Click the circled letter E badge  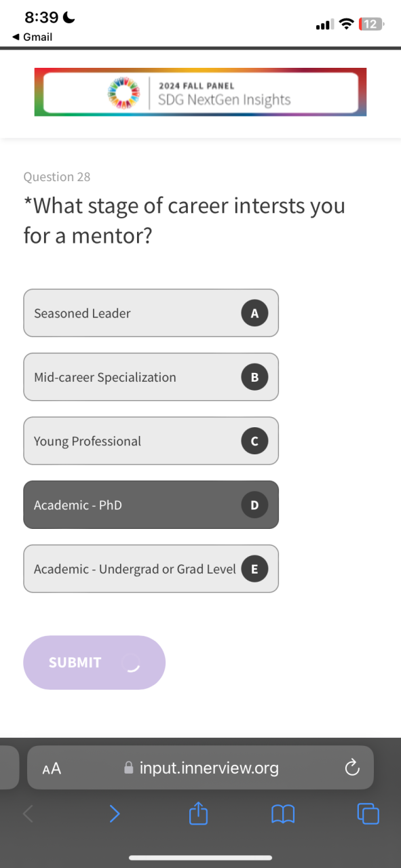(x=254, y=569)
